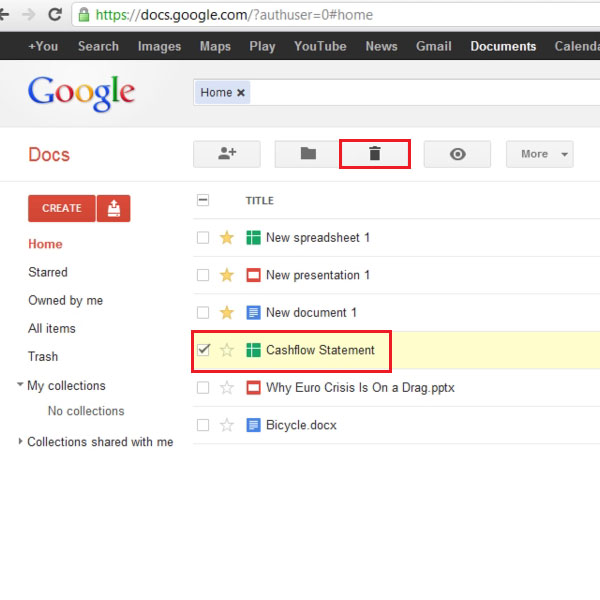The width and height of the screenshot is (600, 600).
Task: Show All items in the sidebar
Action: 52,328
